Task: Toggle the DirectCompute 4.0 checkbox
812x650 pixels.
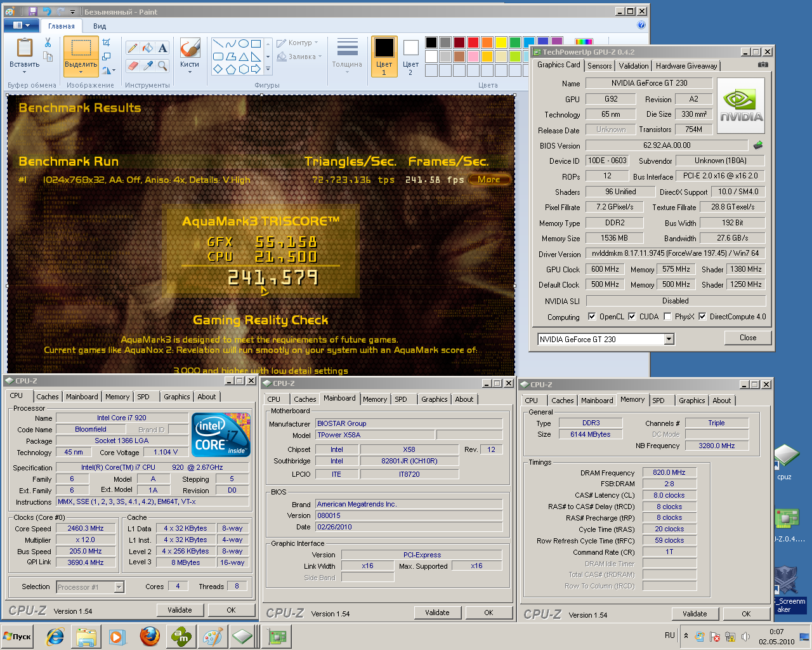Action: pyautogui.click(x=702, y=317)
